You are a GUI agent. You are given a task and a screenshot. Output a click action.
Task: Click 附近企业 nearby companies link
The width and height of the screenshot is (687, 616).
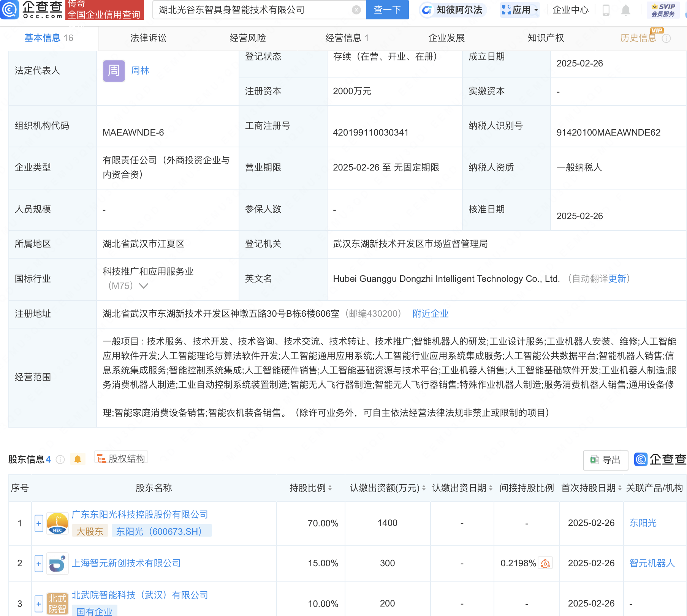[431, 314]
